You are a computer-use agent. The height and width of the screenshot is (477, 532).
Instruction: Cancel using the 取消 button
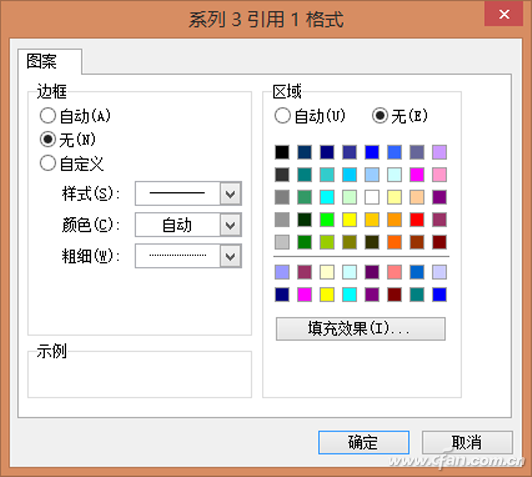pos(467,442)
